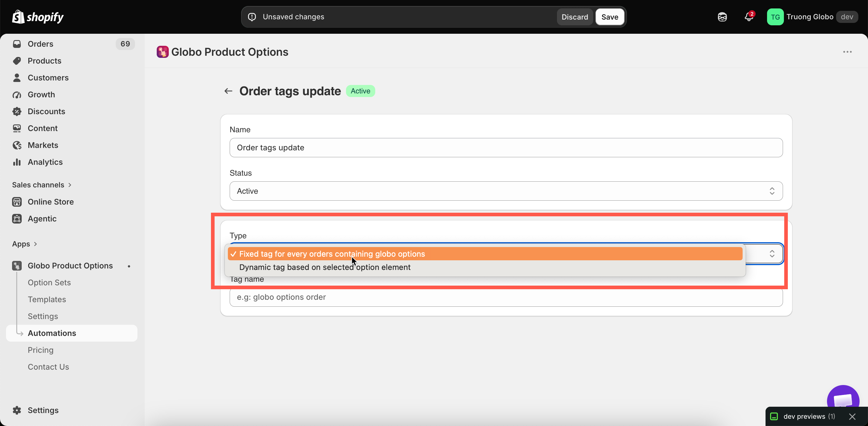Click the Settings gear icon in sidebar
This screenshot has height=426, width=868.
pos(17,410)
